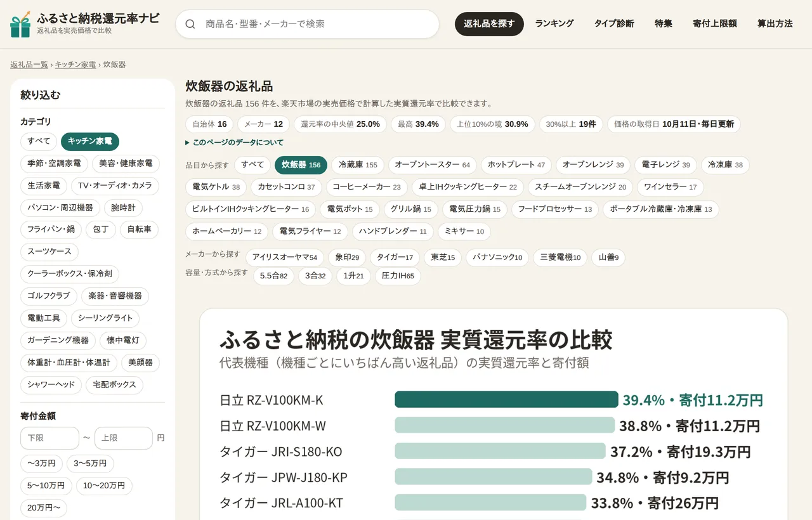Viewport: 812px width, 520px height.
Task: Filter by maker アイリスオーヤマ 54
Action: point(285,257)
